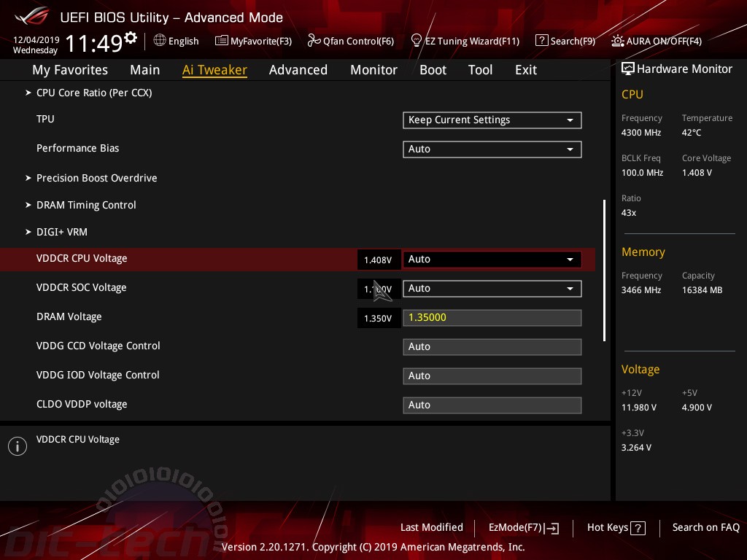Select the TPU row label

coord(45,119)
